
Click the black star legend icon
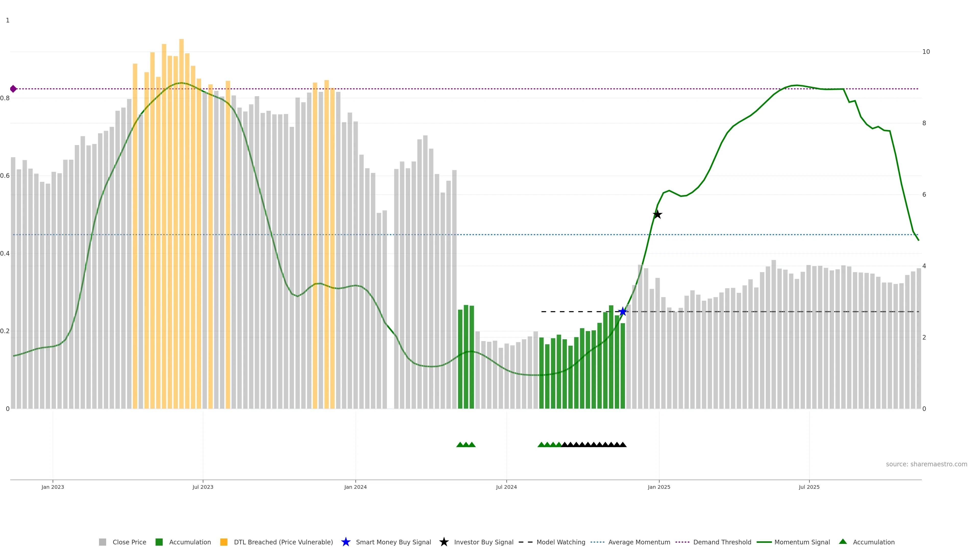click(x=444, y=542)
